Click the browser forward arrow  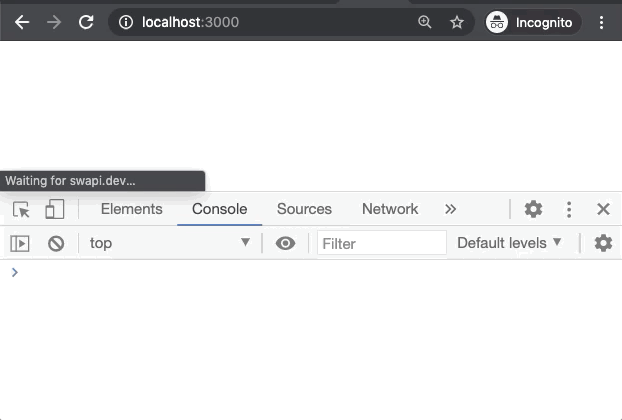click(x=54, y=21)
